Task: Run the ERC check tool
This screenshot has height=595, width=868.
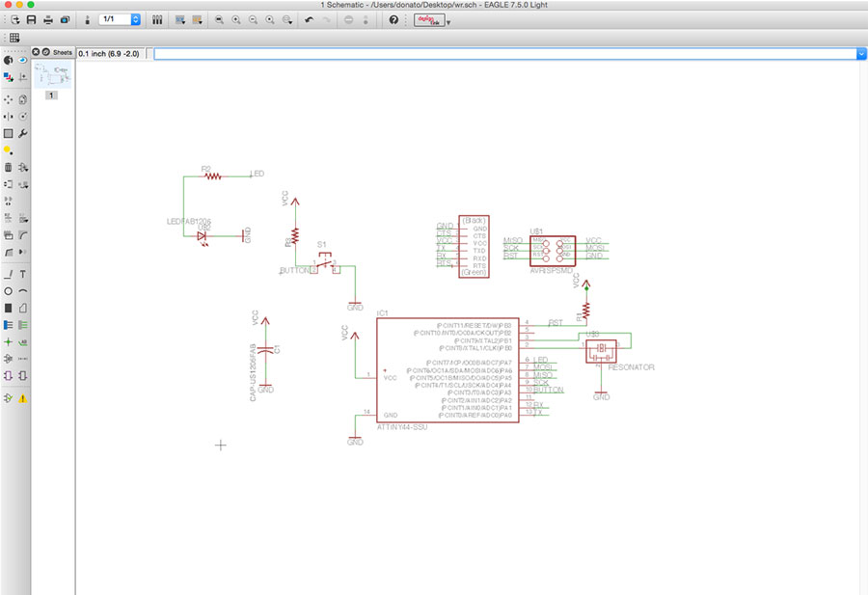Action: [x=8, y=398]
